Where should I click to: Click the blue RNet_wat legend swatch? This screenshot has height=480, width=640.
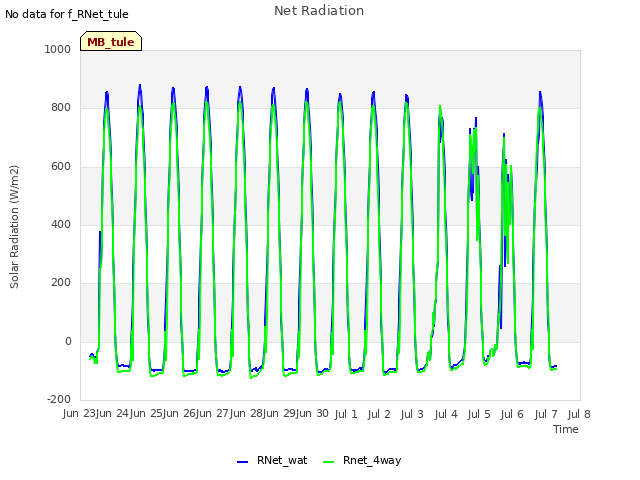pos(242,462)
